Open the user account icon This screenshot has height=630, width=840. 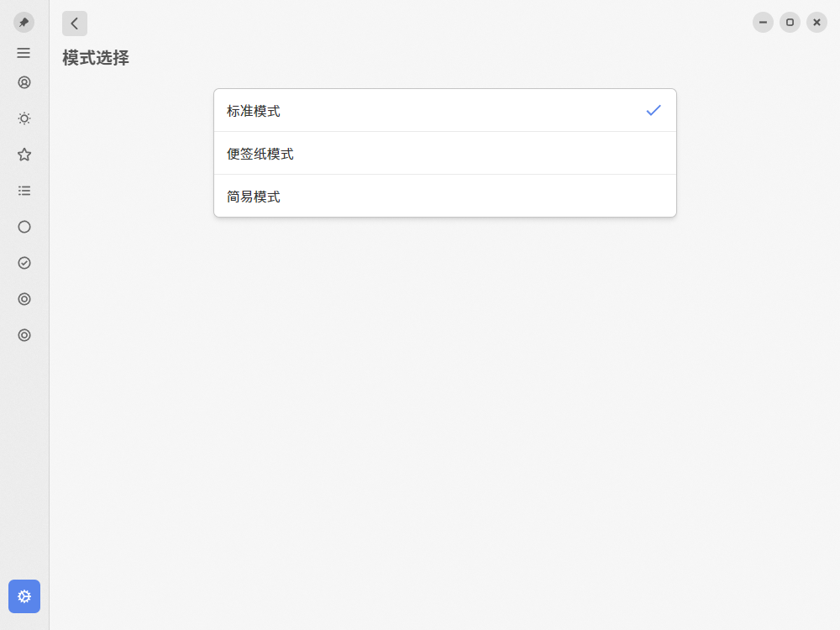(24, 82)
